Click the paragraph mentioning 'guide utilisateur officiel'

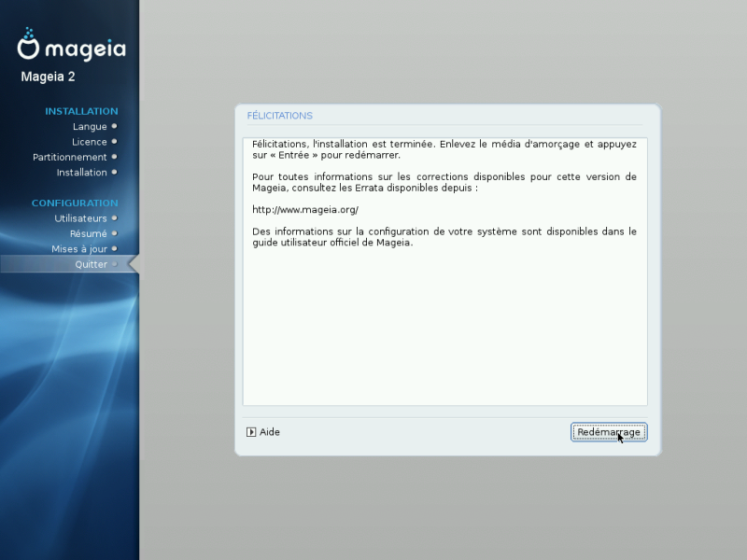pyautogui.click(x=444, y=237)
